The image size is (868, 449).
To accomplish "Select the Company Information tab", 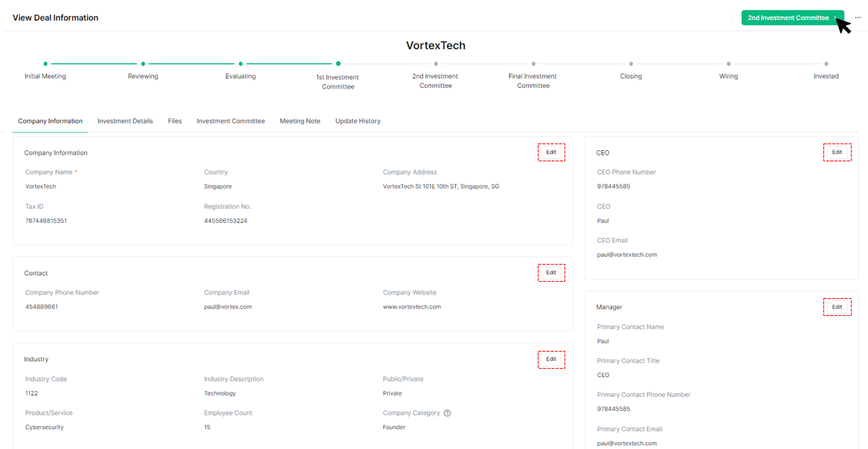I will 49,120.
